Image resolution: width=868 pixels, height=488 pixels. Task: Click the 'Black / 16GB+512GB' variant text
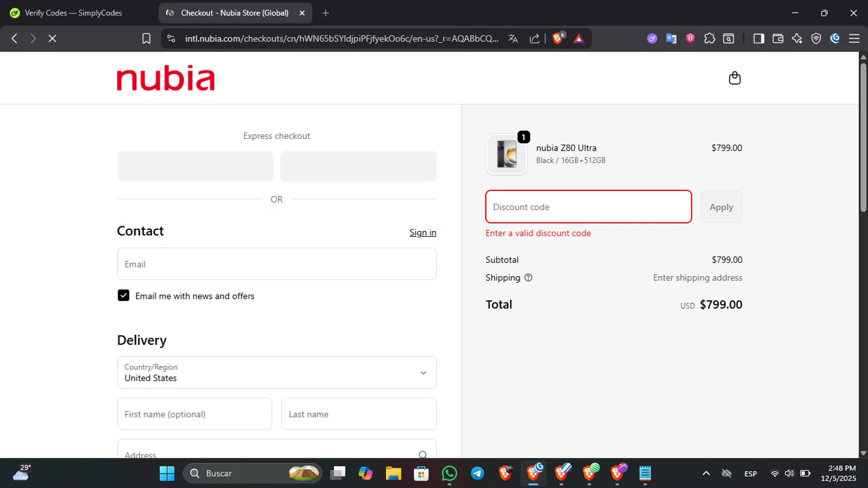[571, 160]
